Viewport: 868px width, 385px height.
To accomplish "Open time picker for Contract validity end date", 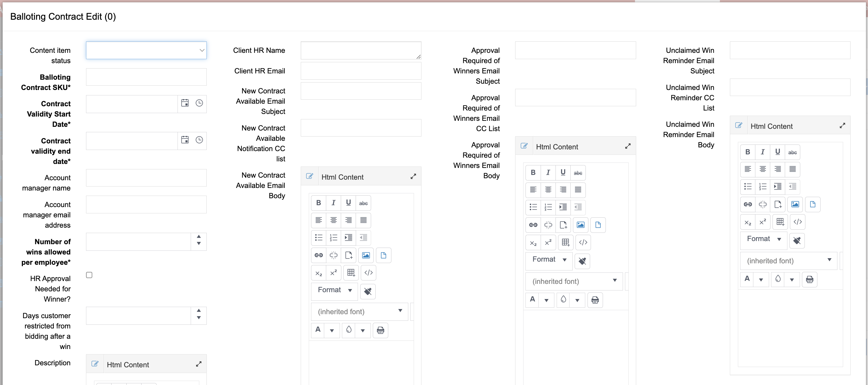I will click(199, 140).
